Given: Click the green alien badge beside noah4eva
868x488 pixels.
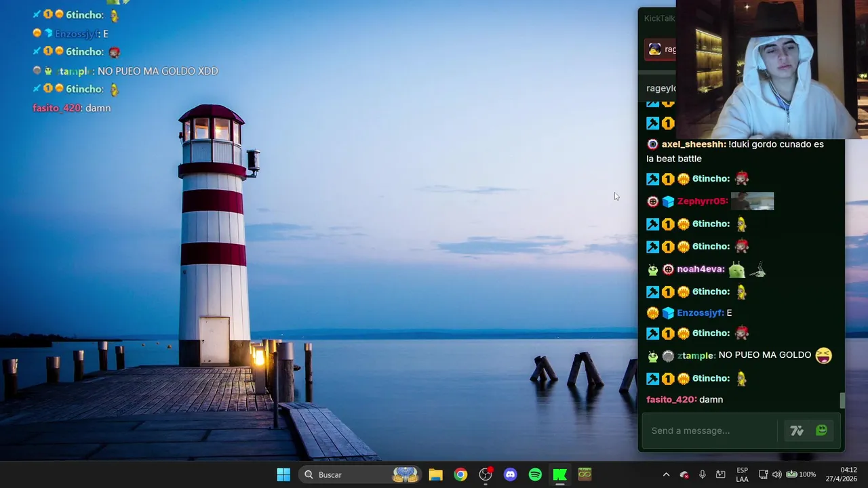Looking at the screenshot, I should click(652, 270).
